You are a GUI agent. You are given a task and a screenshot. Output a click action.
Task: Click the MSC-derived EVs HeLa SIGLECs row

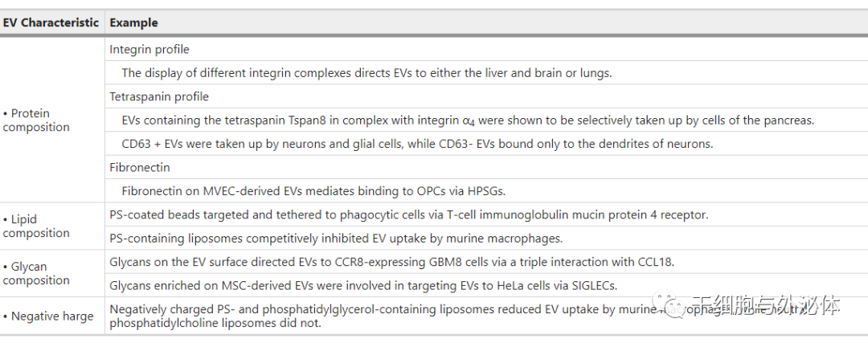[486, 285]
